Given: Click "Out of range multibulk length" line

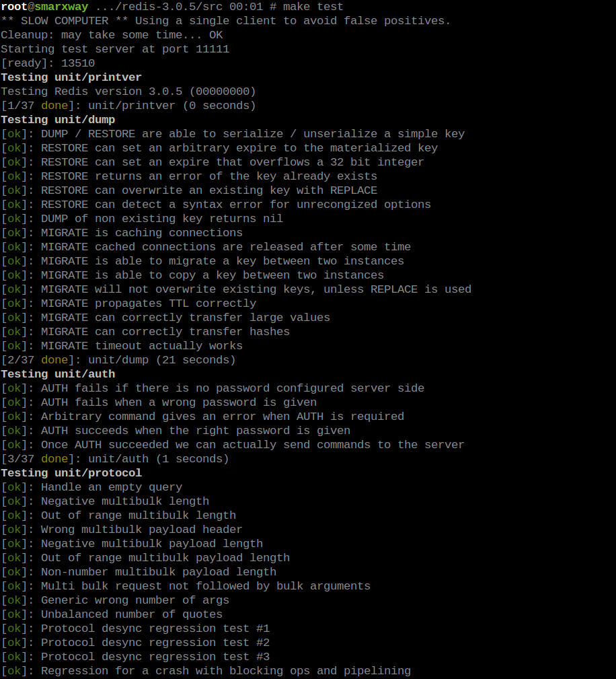Looking at the screenshot, I should tap(118, 515).
